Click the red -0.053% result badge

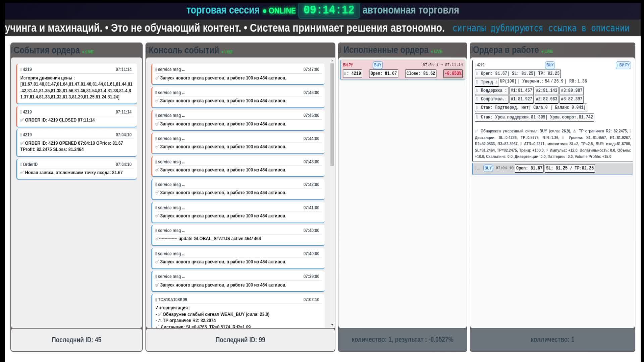tap(453, 72)
